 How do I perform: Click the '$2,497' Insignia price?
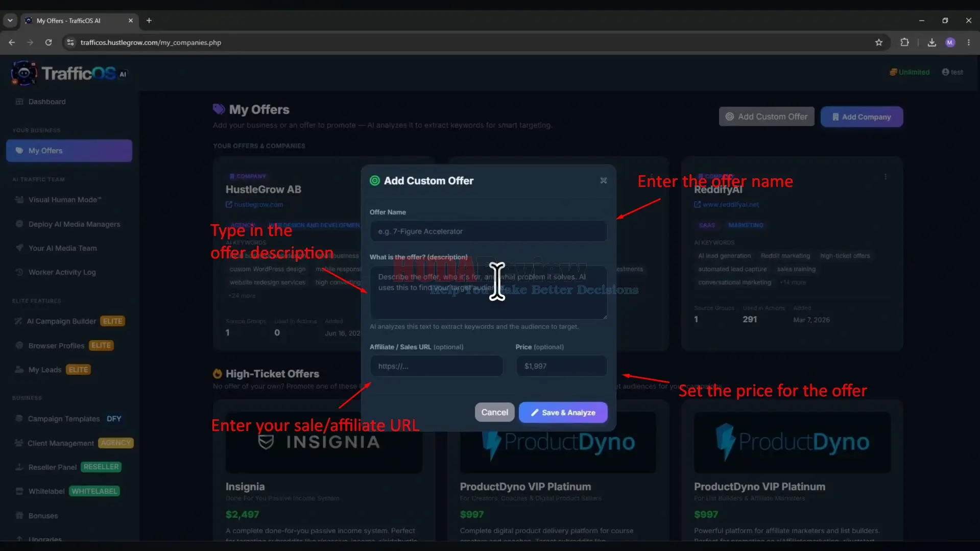[242, 514]
